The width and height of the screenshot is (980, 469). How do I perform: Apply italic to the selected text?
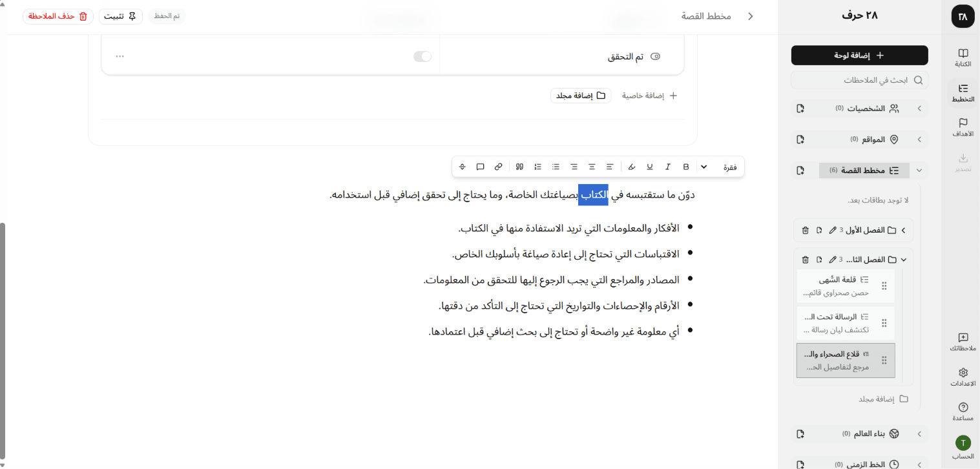[x=668, y=167]
